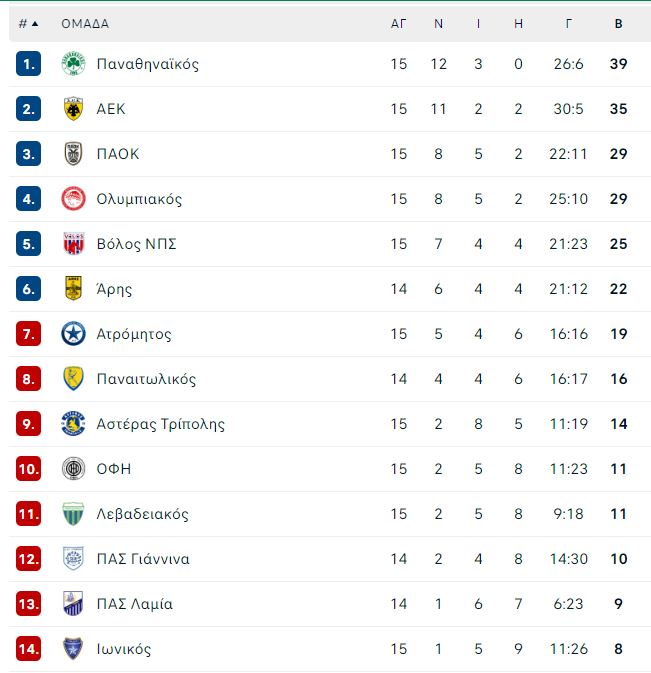The image size is (651, 673).
Task: Click the Ατρόμητος blue star crest
Action: (x=73, y=333)
